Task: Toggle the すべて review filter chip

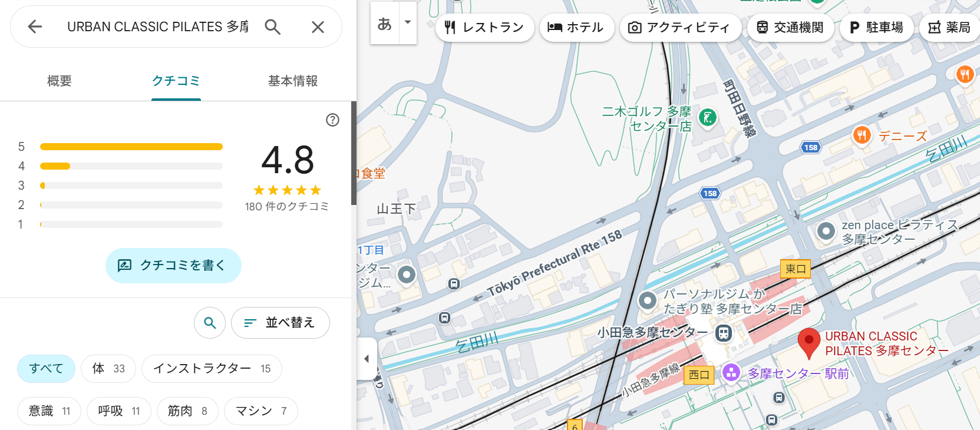Action: coord(46,369)
